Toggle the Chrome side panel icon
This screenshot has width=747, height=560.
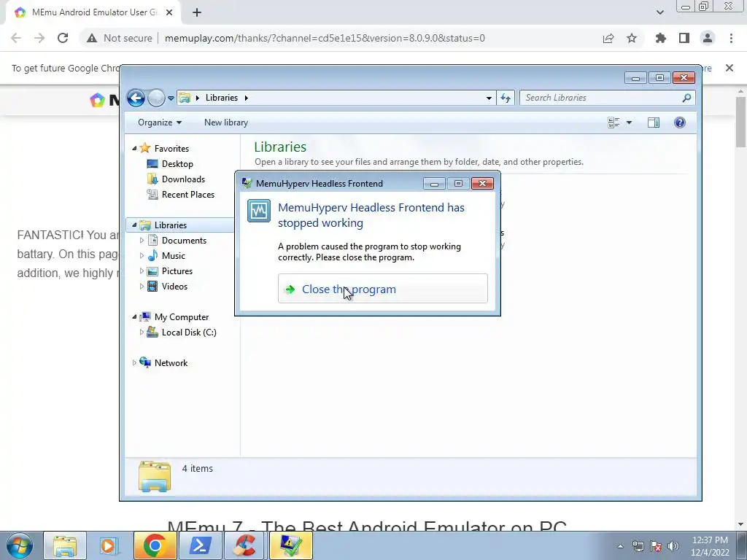(x=684, y=38)
